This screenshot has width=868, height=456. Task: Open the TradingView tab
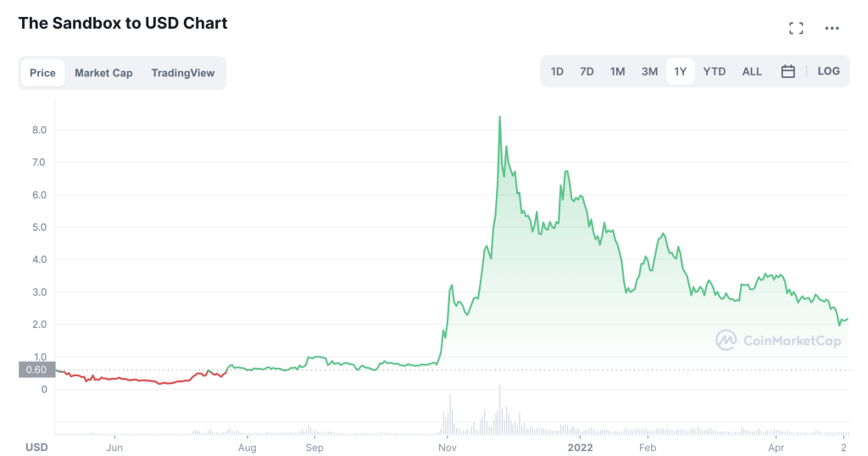coord(183,73)
